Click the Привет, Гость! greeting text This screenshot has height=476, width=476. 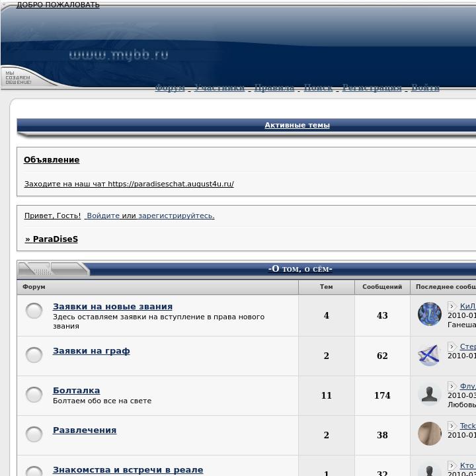(52, 216)
